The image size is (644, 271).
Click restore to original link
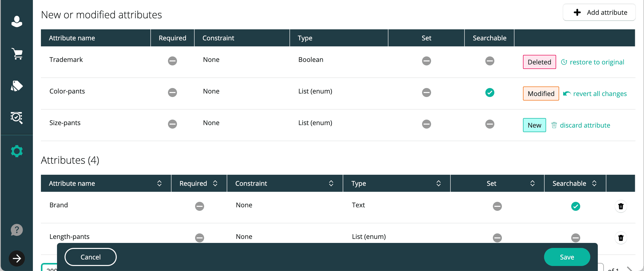[597, 62]
